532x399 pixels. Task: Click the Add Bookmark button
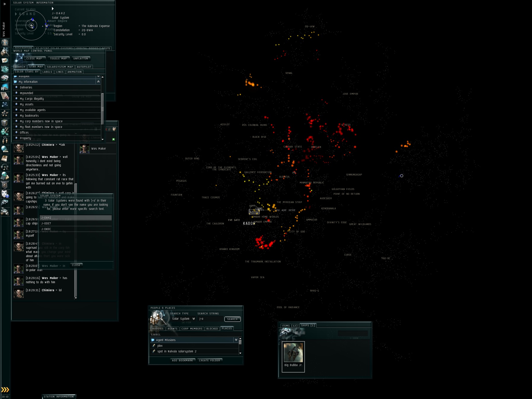pyautogui.click(x=183, y=360)
